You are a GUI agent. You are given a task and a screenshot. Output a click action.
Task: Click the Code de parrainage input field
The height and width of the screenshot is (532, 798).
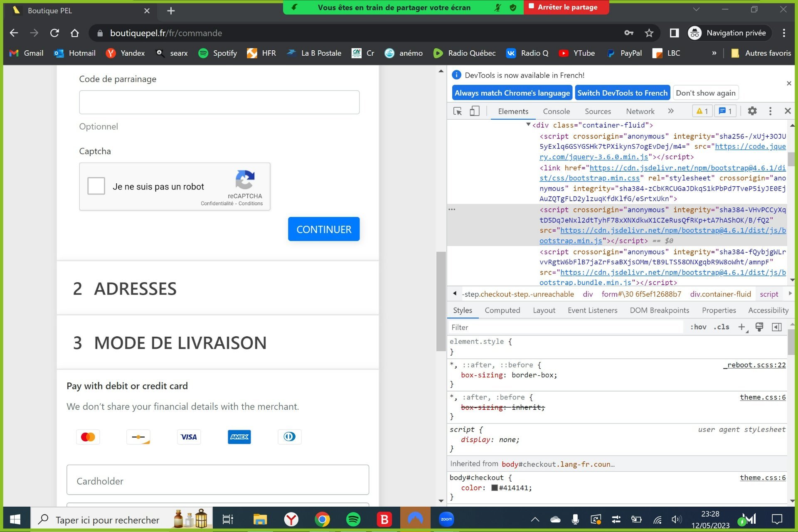[x=219, y=102]
